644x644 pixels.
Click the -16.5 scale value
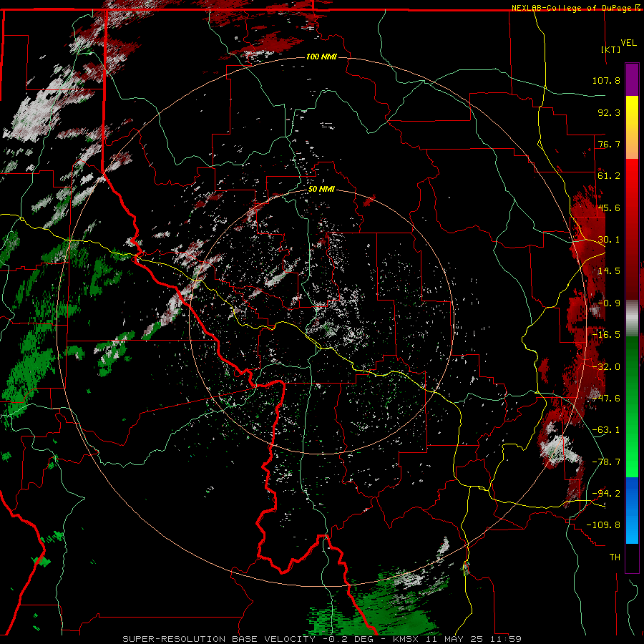[606, 335]
